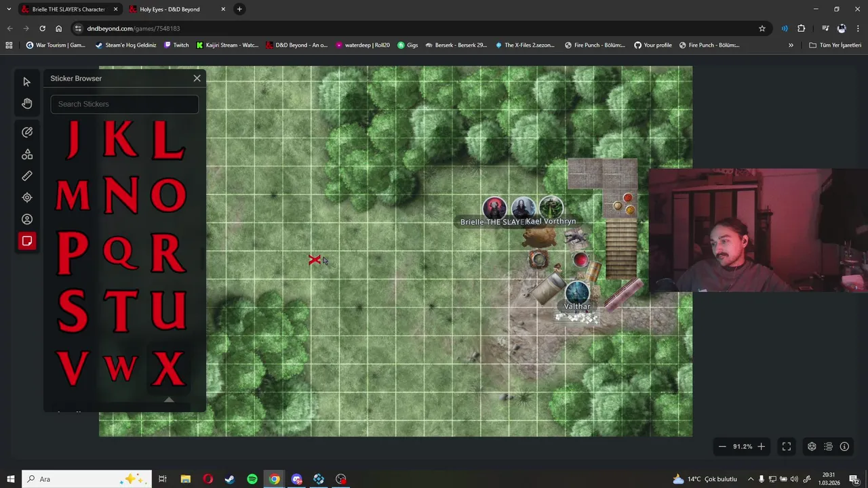Viewport: 868px width, 488px height.
Task: Pick the letter Q sticker
Action: [121, 252]
